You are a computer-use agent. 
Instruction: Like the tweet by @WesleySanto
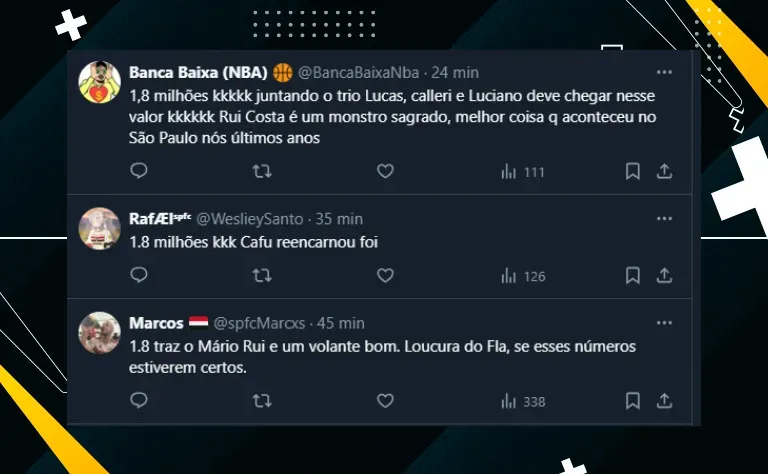pos(385,275)
